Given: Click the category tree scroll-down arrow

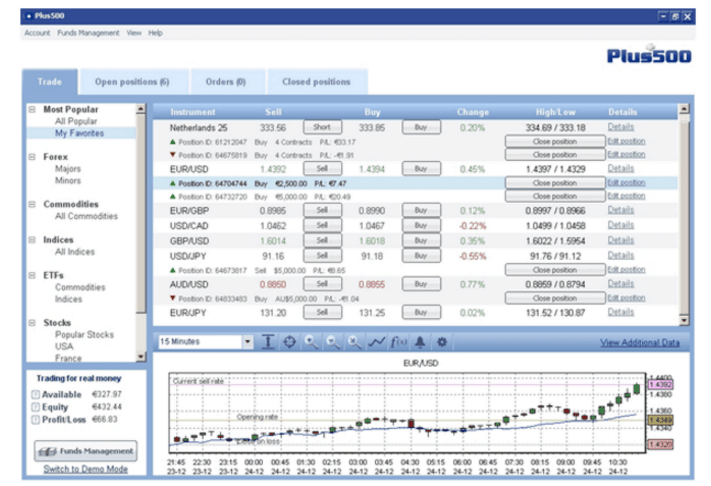Looking at the screenshot, I should click(x=141, y=357).
